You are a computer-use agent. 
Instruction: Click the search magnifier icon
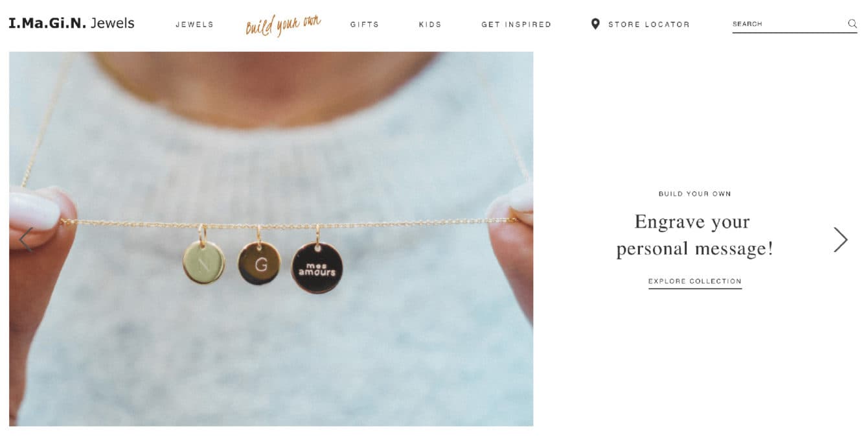tap(852, 24)
